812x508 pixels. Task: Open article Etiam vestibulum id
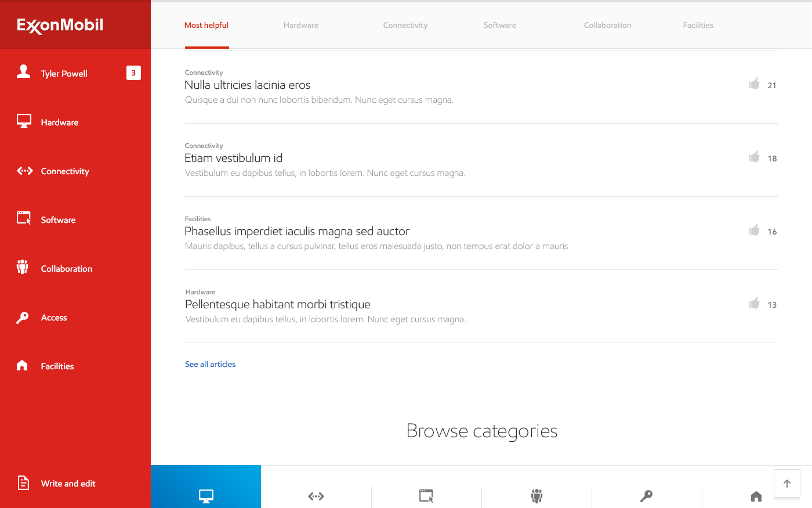[233, 158]
